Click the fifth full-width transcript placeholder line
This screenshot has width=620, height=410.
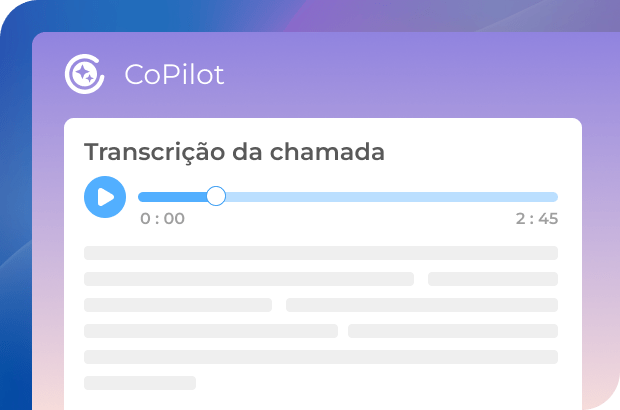tap(320, 357)
